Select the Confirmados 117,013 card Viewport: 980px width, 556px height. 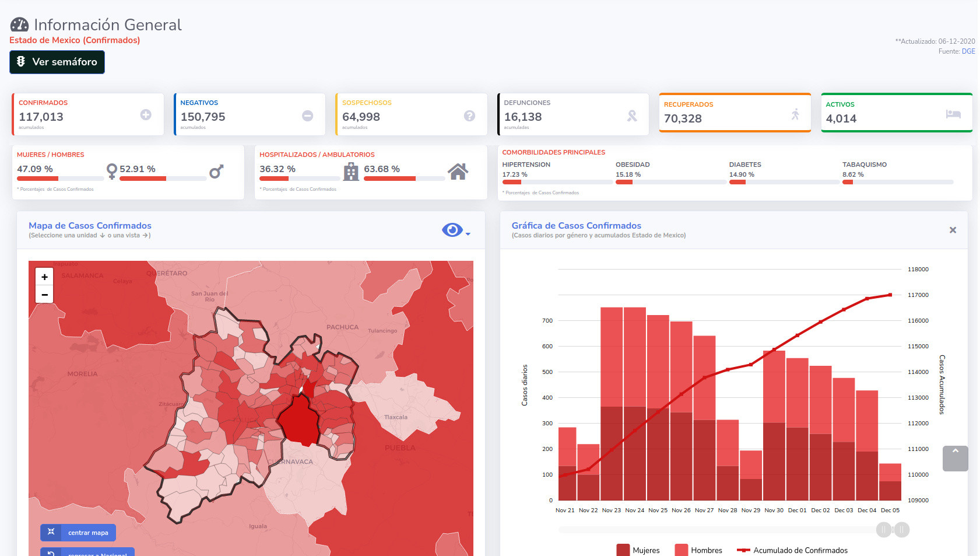pyautogui.click(x=87, y=114)
